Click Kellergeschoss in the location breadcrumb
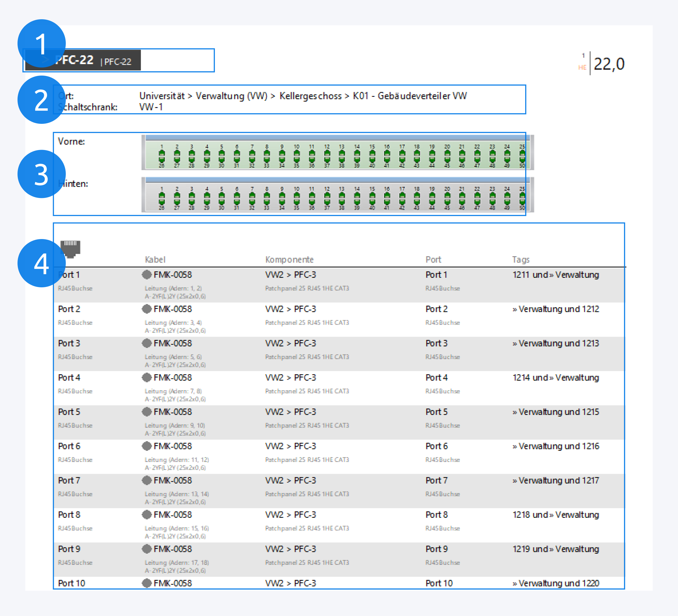 tap(310, 96)
